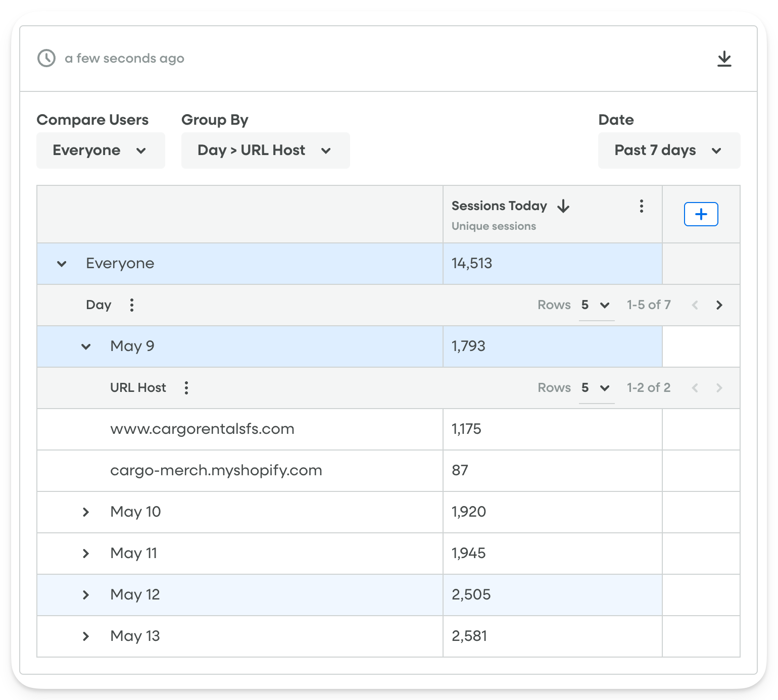Open the URL Host three-dot menu
The width and height of the screenshot is (778, 700).
point(186,388)
